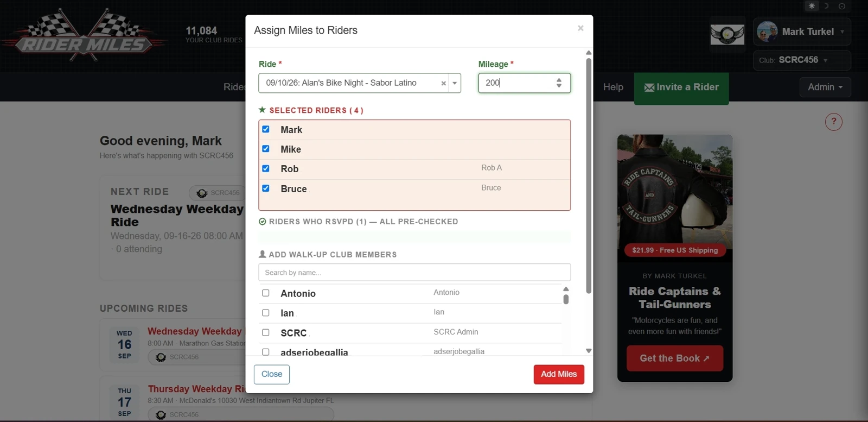Click the Wednesday Weekday Ride next ride title
This screenshot has height=422, width=868.
[x=177, y=216]
